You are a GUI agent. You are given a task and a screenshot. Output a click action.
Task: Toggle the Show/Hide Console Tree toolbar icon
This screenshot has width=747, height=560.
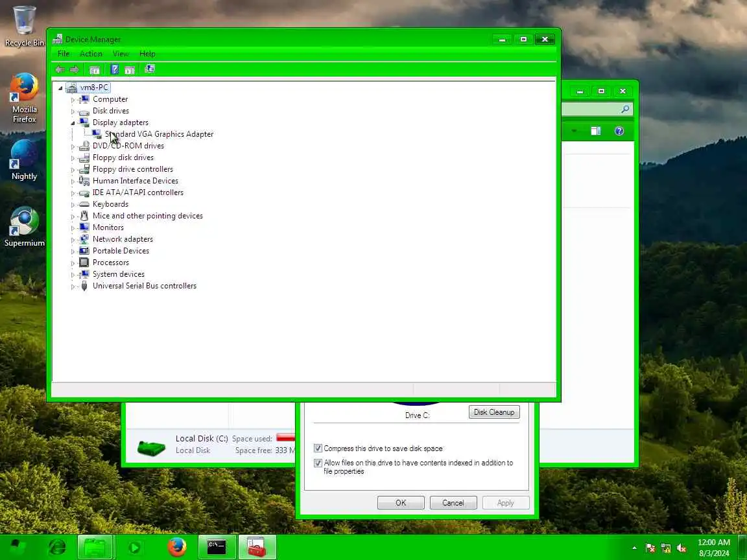[x=94, y=69]
